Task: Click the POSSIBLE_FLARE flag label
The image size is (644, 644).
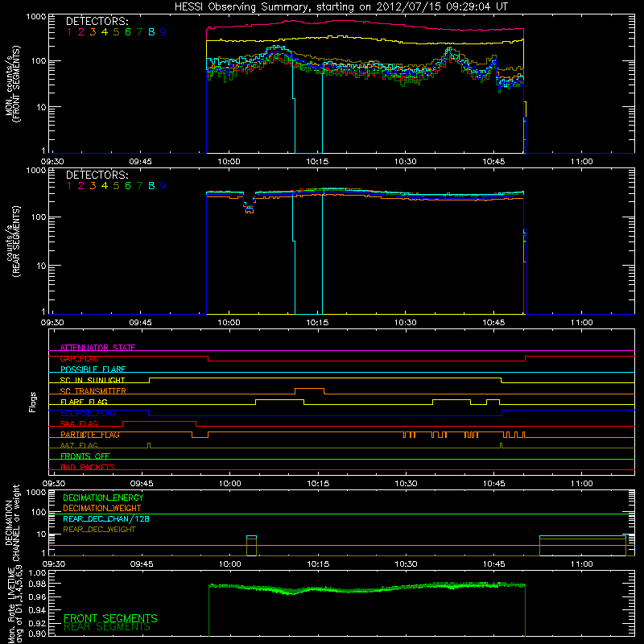Action: tap(93, 369)
